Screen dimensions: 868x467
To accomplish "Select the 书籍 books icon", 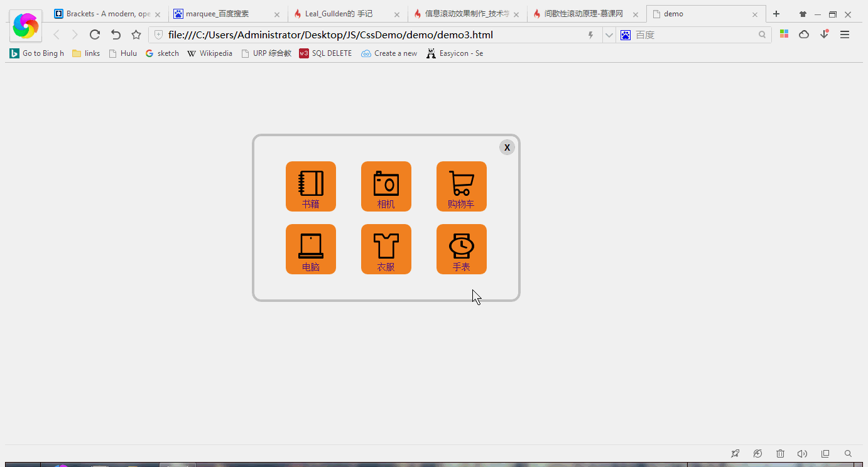I will click(x=311, y=186).
